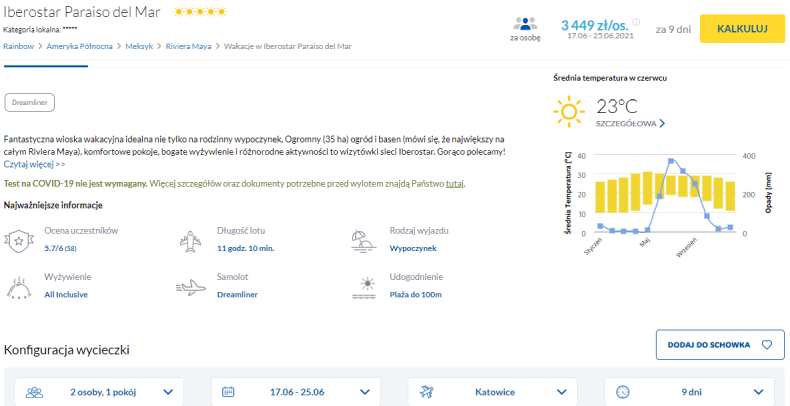Viewport: 790px width, 406px height.
Task: Open the Rainbow breadcrumb link
Action: coord(19,46)
